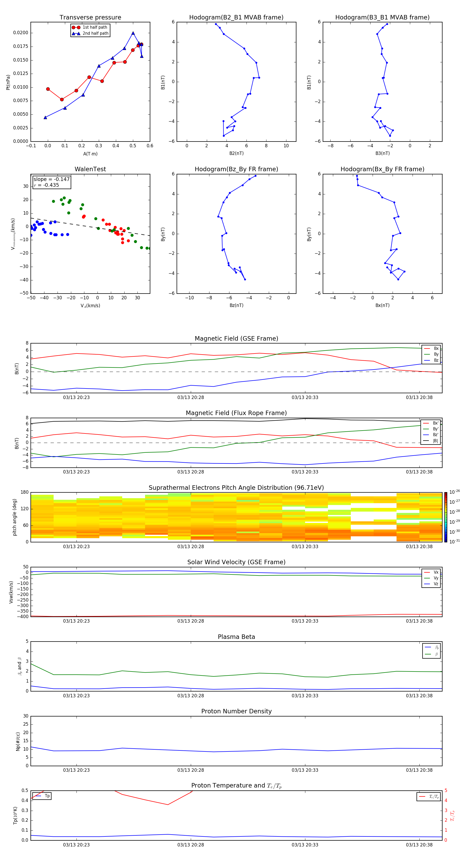Image resolution: width=473 pixels, height=868 pixels.
Task: Click the V_remaining(km/s) y-axis label
Action: (x=13, y=234)
